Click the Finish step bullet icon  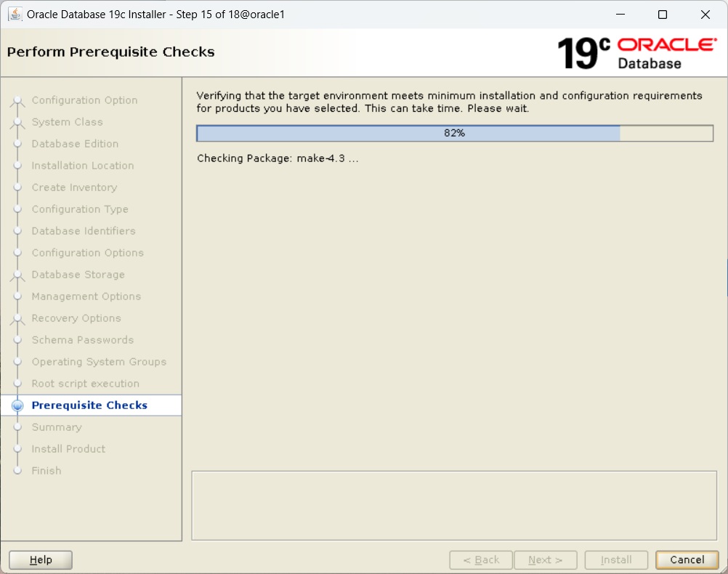click(x=18, y=471)
